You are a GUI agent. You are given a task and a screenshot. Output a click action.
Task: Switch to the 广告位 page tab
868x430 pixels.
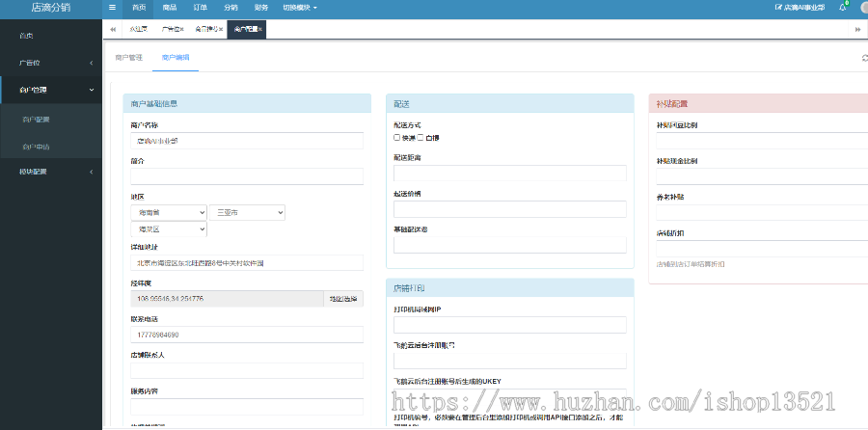(170, 29)
